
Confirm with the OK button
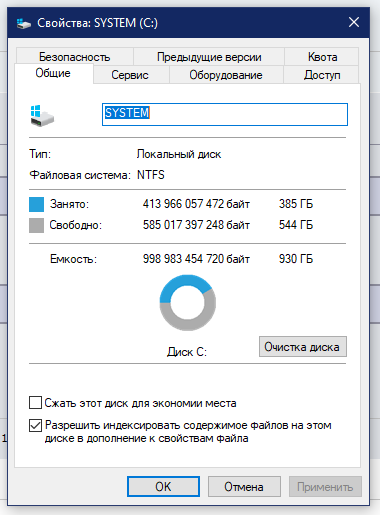pyautogui.click(x=163, y=487)
